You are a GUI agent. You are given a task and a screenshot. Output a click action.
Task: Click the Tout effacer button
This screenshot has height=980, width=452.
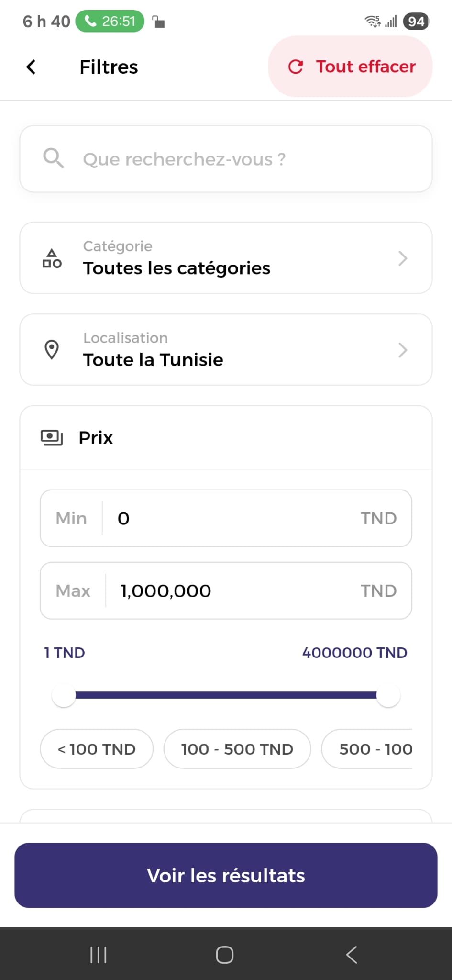(351, 67)
